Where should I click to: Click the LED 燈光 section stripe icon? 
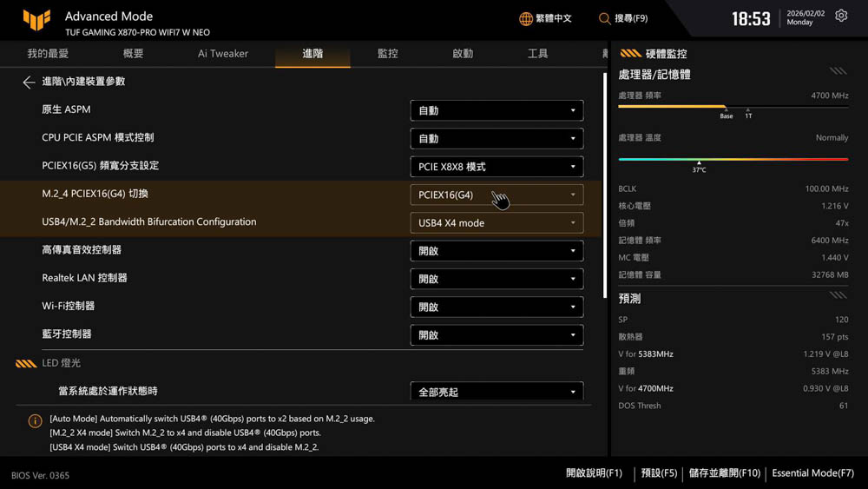pos(26,363)
